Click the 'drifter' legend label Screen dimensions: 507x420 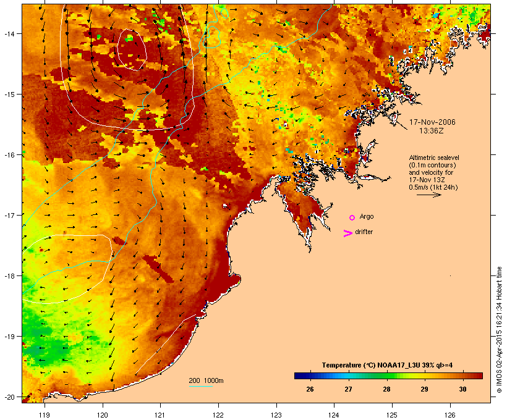364,232
